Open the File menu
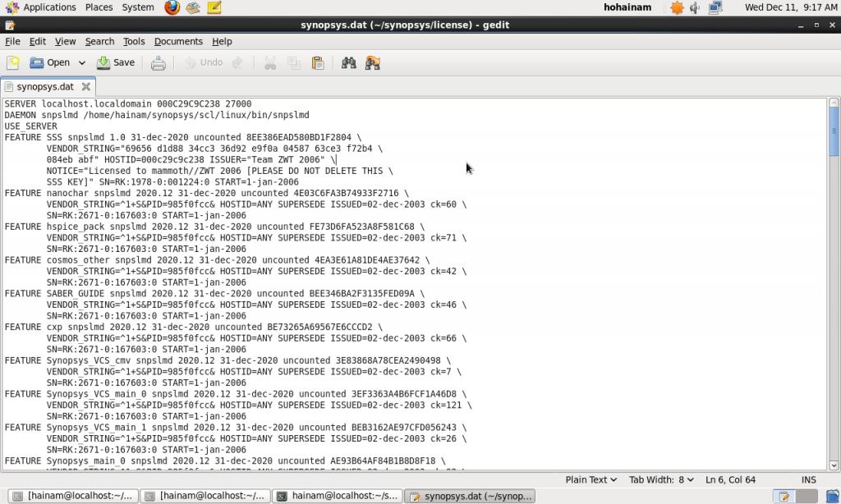The height and width of the screenshot is (504, 841). 12,41
